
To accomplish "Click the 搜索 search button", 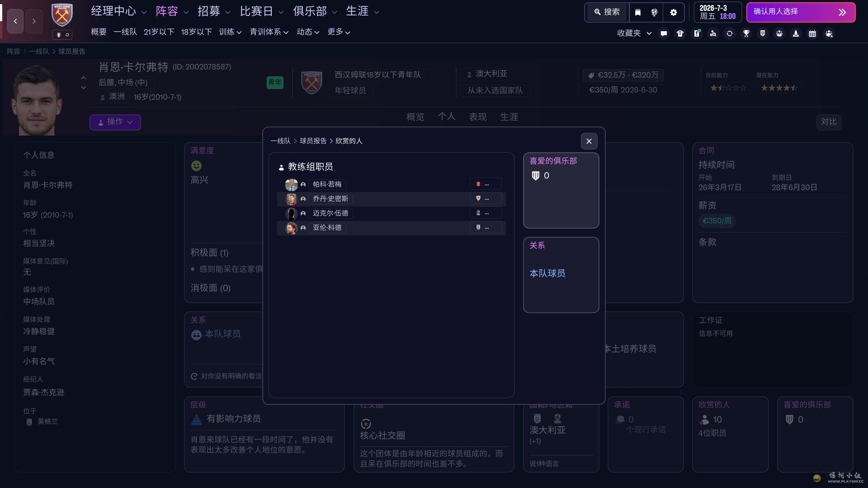I will [x=607, y=12].
